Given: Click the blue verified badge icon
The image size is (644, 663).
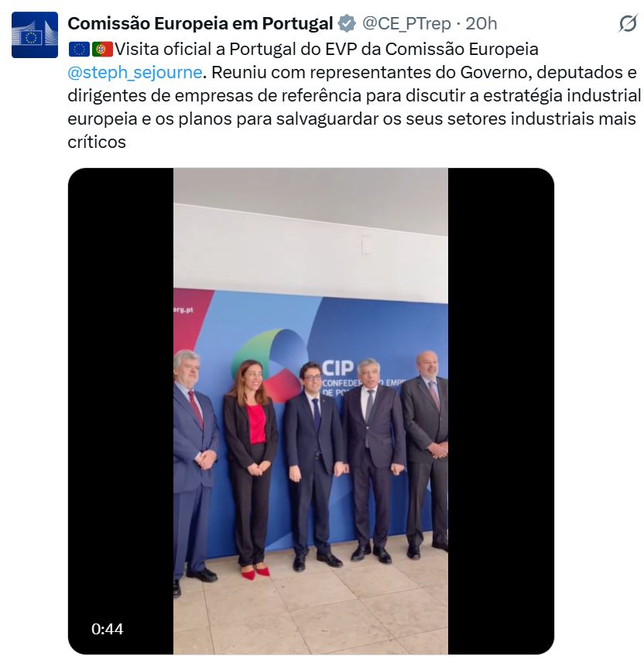Looking at the screenshot, I should [x=347, y=24].
